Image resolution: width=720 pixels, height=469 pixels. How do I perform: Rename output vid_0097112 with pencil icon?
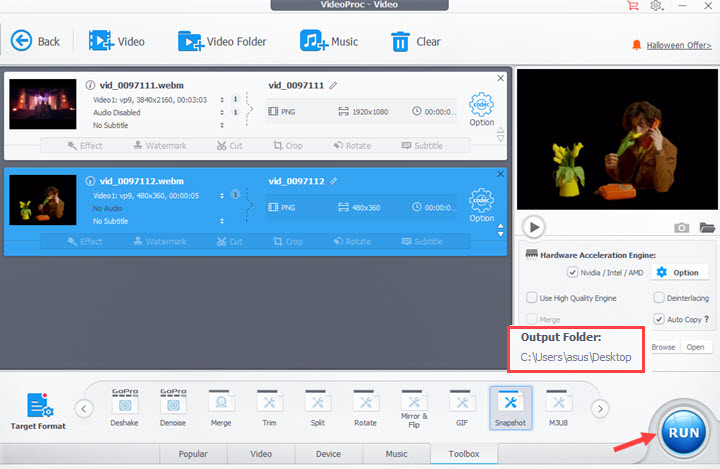coord(333,181)
